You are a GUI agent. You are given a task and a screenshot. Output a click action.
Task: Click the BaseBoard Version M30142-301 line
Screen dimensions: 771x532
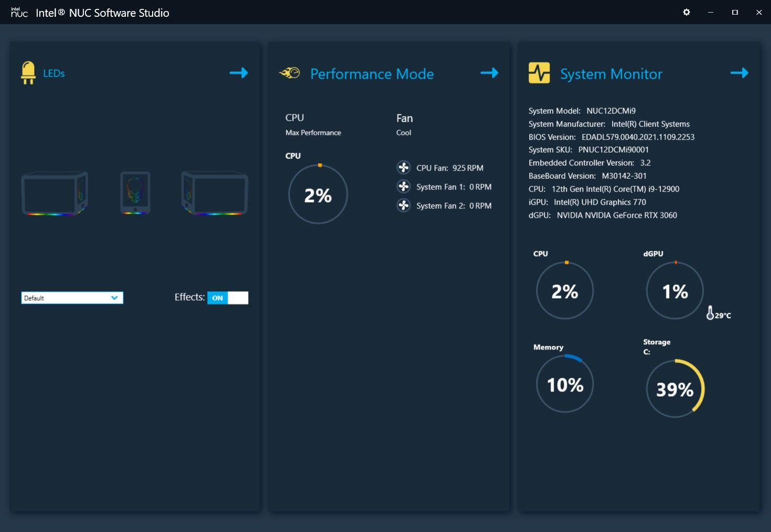587,176
